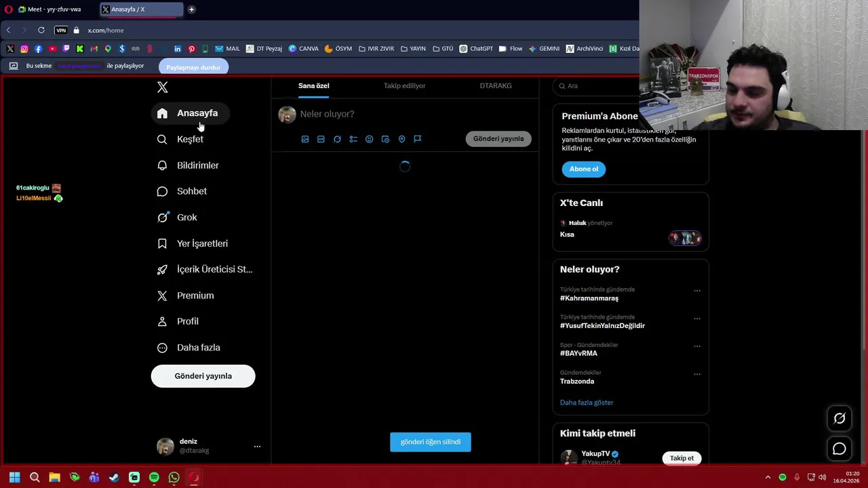Click the sidebar Gönderi yayınla button
Viewport: 868px width, 488px height.
point(203,376)
